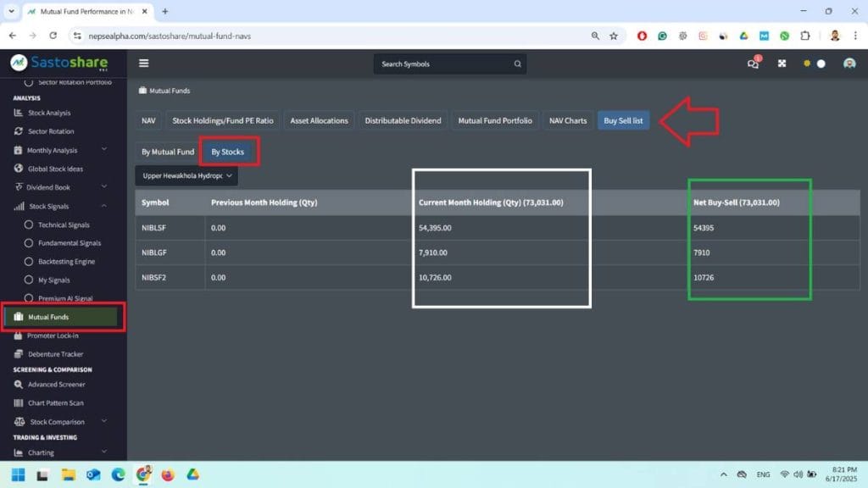Sort by Previous Month Holding column header

coord(264,202)
